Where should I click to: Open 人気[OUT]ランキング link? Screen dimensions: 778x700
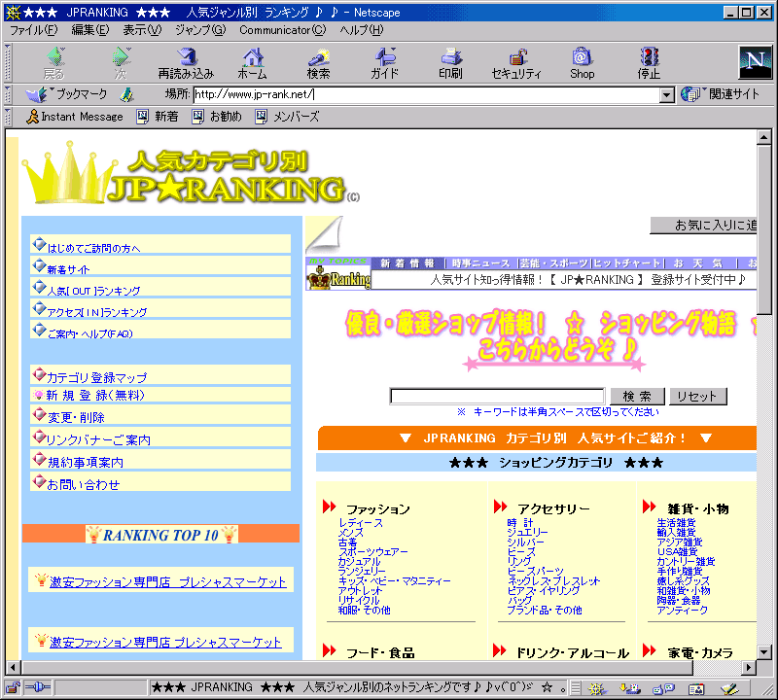(93, 291)
